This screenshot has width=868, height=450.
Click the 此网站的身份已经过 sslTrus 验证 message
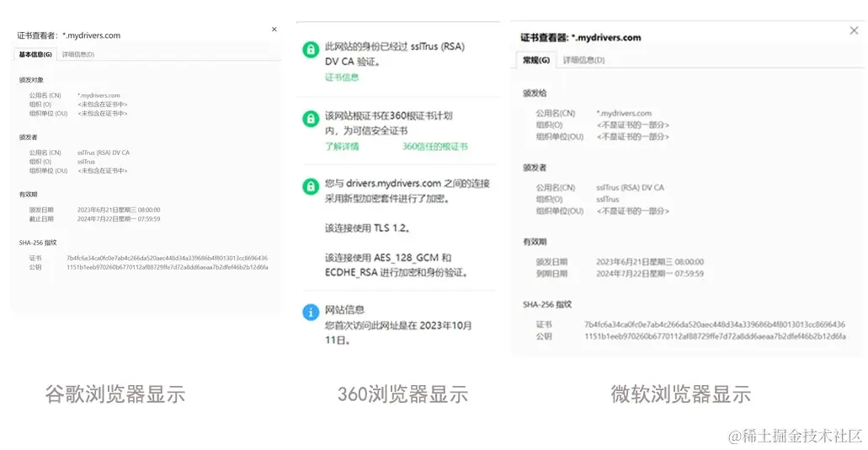(x=395, y=54)
